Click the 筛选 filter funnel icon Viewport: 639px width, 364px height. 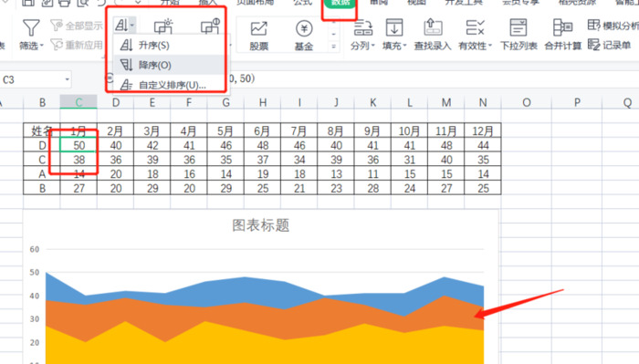click(x=30, y=27)
